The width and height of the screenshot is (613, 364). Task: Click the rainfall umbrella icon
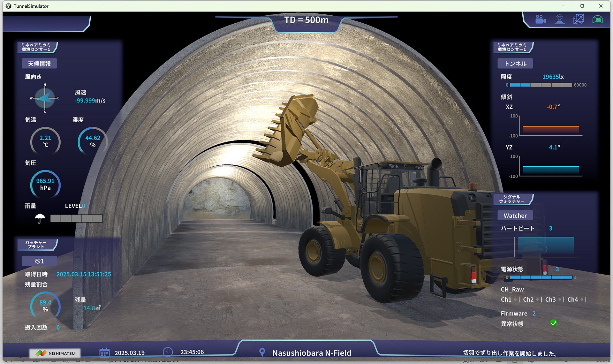click(40, 218)
